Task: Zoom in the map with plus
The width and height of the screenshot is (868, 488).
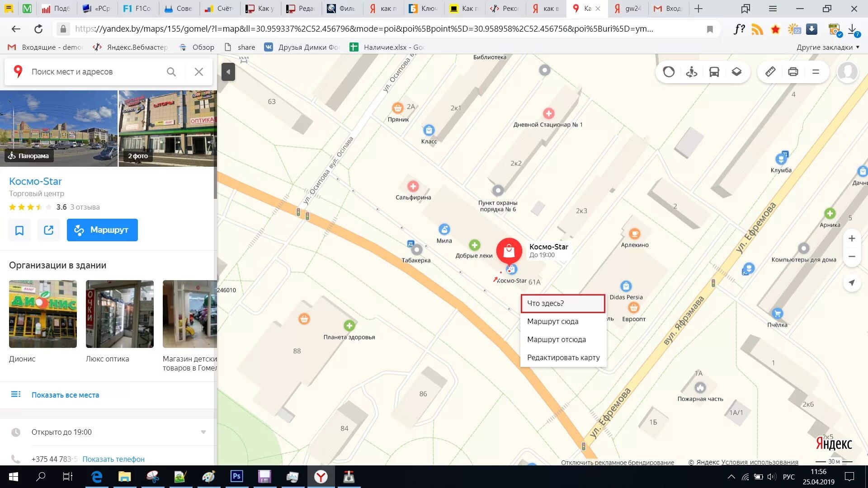Action: coord(852,239)
